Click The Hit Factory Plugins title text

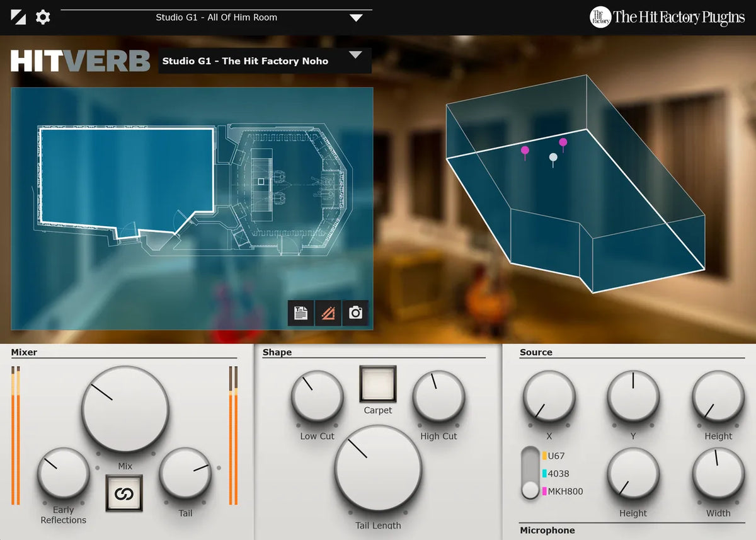pos(679,17)
